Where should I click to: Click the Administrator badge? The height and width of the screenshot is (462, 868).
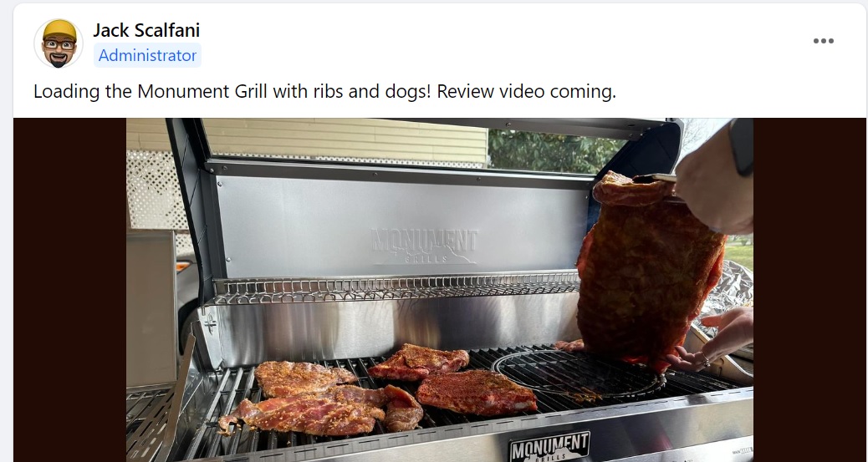147,55
